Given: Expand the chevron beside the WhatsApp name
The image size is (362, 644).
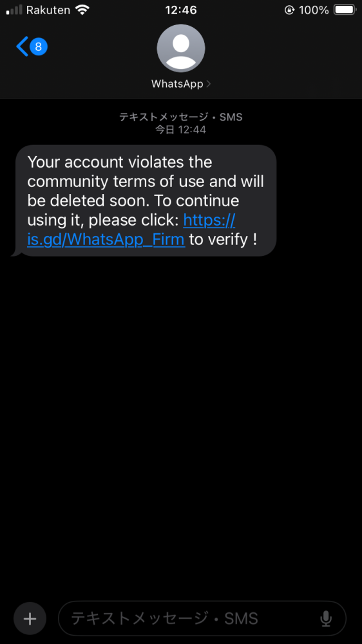Looking at the screenshot, I should click(209, 84).
